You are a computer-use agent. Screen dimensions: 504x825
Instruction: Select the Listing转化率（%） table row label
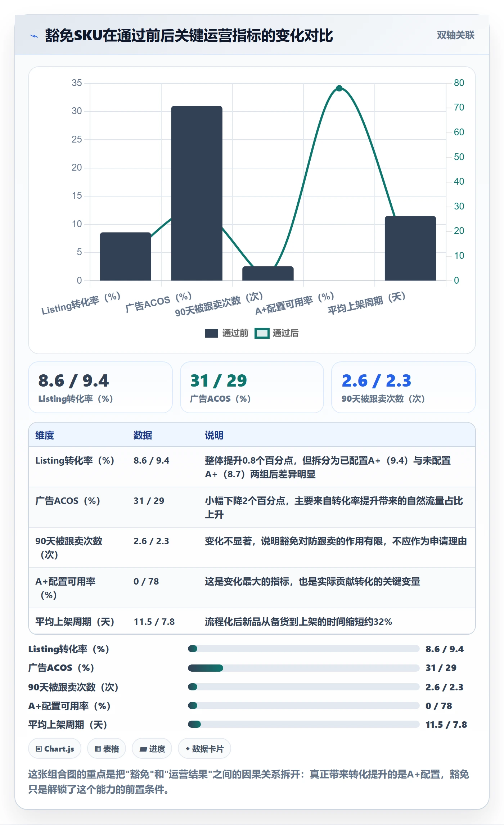75,460
